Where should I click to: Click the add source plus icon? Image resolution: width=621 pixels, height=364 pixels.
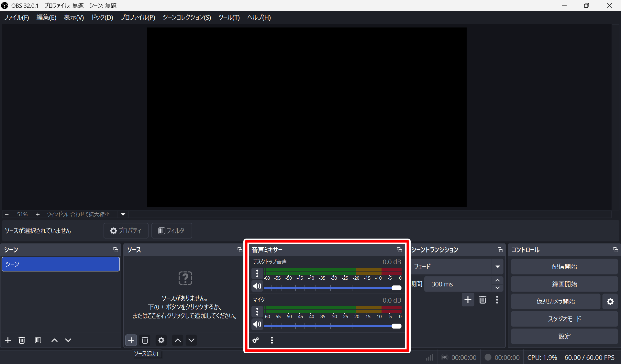click(x=131, y=340)
